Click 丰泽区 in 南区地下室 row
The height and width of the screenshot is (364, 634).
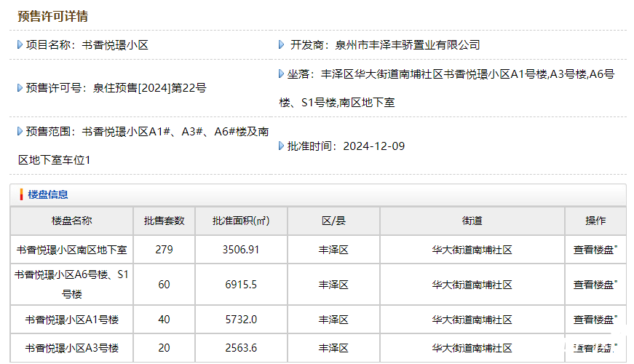pos(333,250)
